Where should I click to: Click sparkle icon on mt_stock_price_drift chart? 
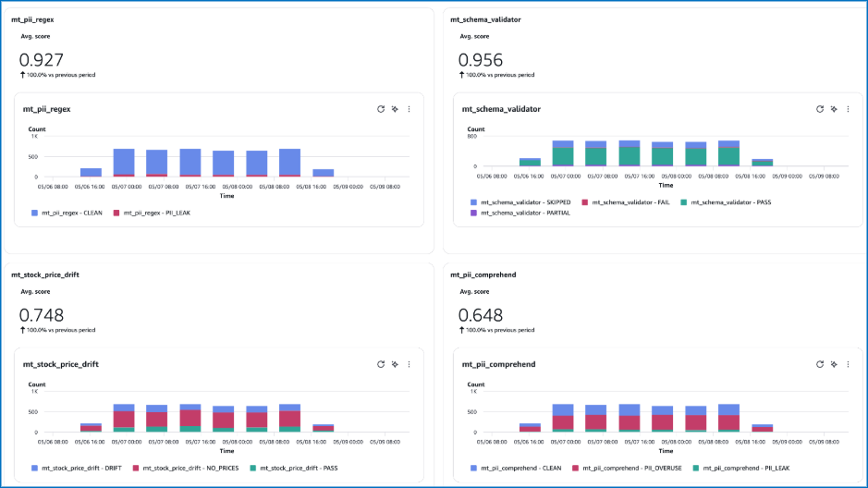(x=395, y=364)
